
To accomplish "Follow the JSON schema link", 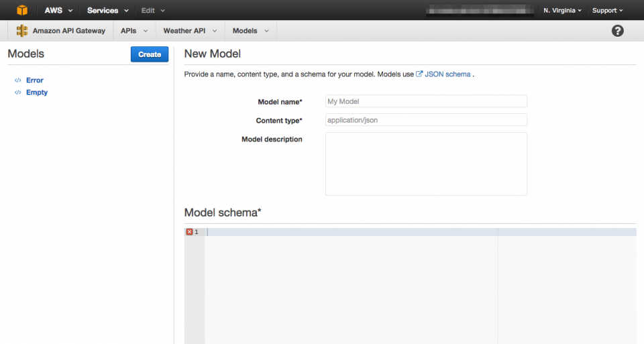I will (447, 74).
